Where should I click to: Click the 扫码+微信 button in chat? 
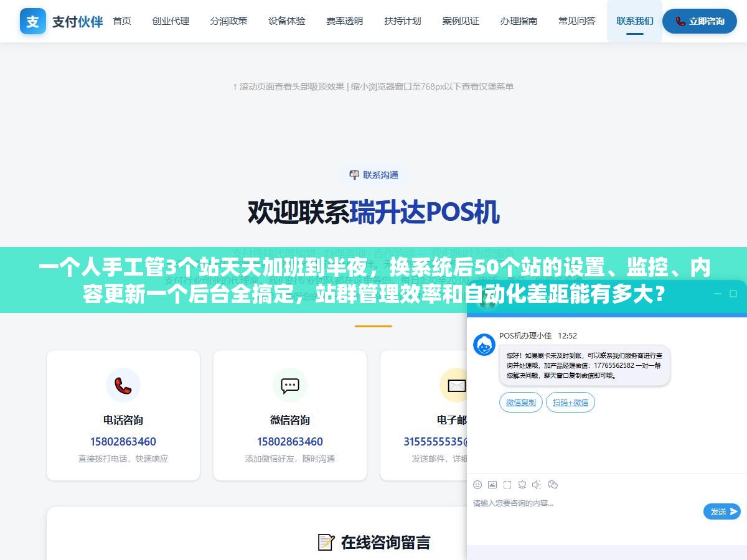[x=571, y=403]
